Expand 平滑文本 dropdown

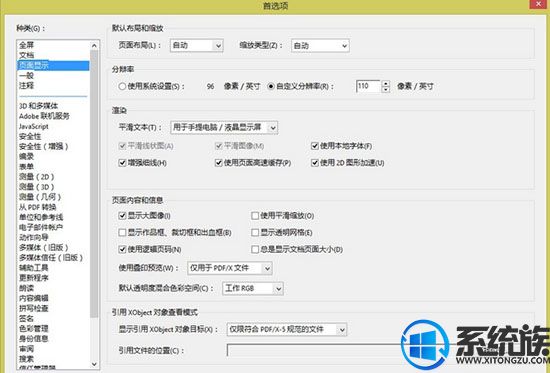tap(224, 127)
